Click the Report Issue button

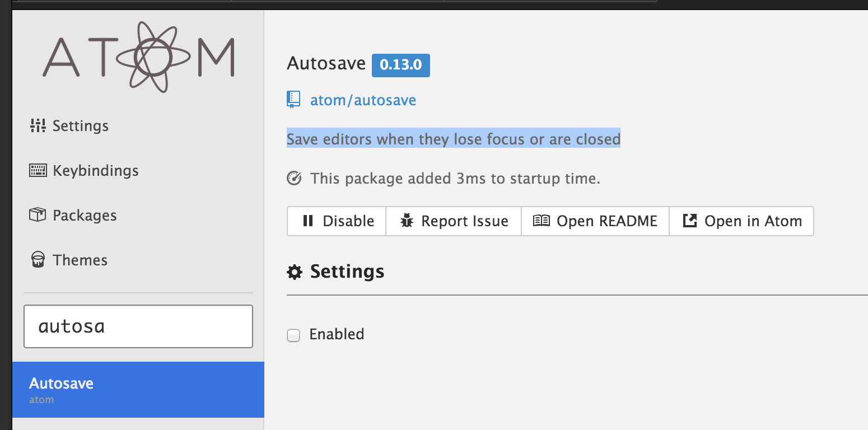point(454,221)
